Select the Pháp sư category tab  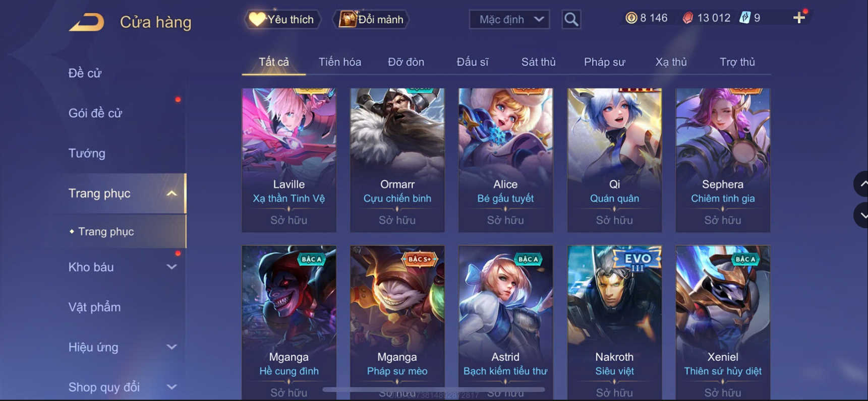pyautogui.click(x=604, y=62)
